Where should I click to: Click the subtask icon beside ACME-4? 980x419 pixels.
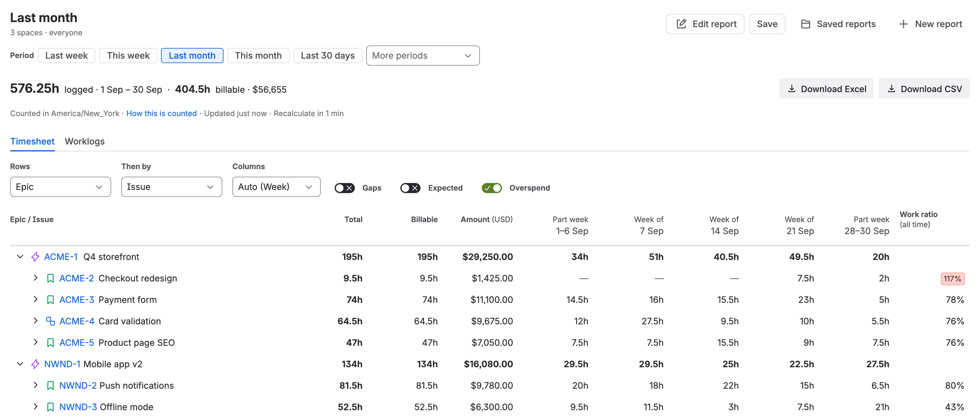pos(50,321)
